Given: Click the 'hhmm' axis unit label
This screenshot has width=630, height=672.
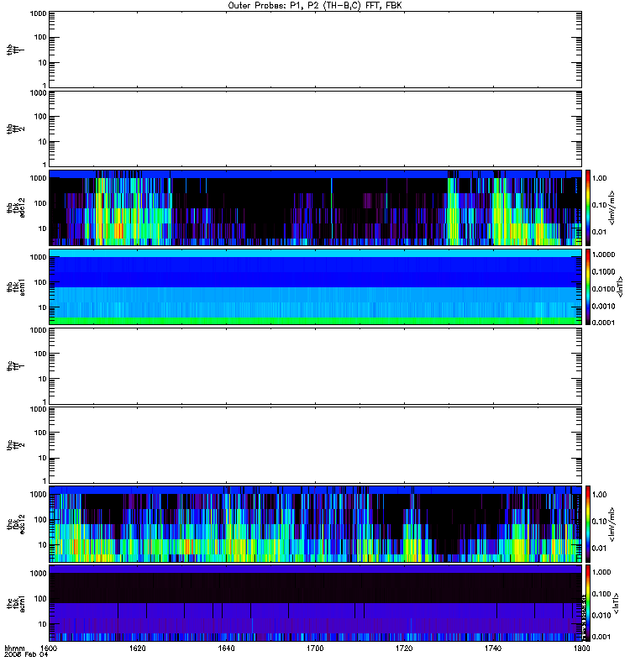Looking at the screenshot, I should (14, 648).
